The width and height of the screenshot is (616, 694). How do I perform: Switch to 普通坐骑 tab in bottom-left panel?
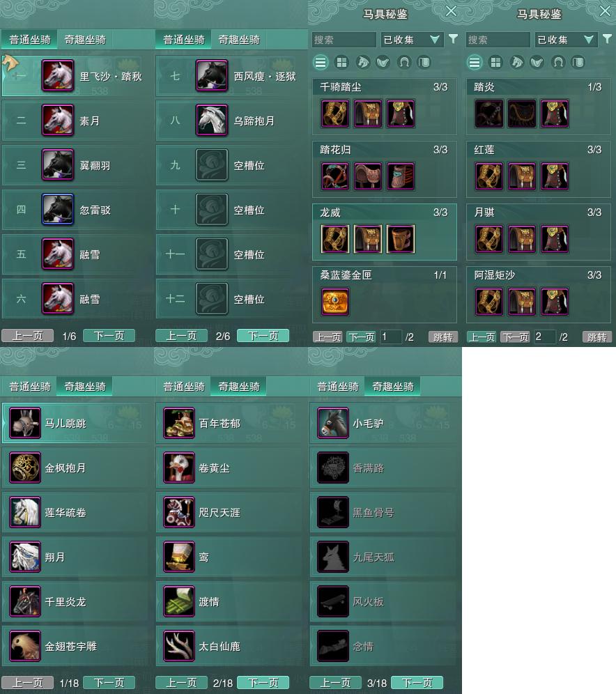pos(30,387)
